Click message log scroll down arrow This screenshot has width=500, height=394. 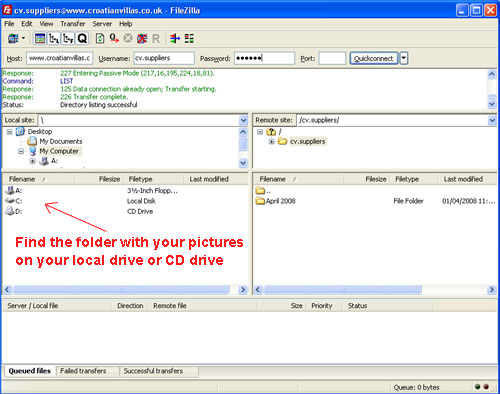pos(492,104)
